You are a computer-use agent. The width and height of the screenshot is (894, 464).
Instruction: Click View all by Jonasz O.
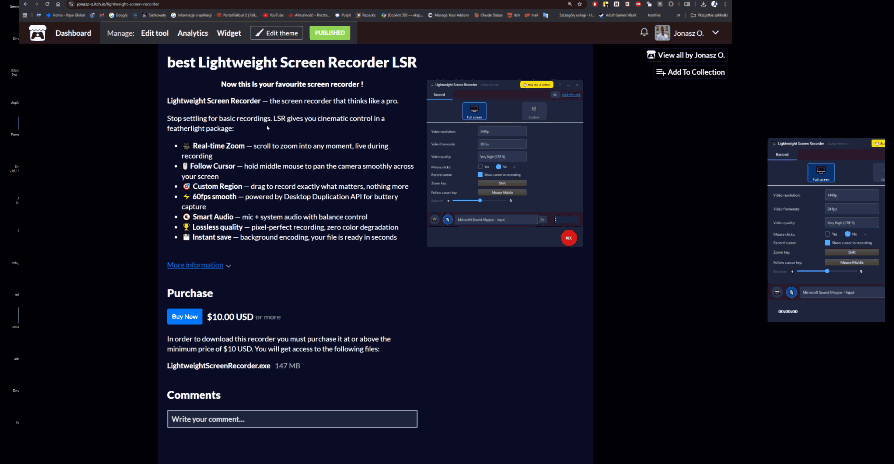(686, 55)
